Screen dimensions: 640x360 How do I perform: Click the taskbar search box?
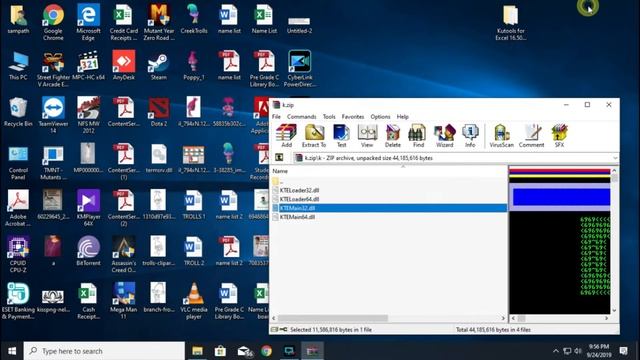coord(104,351)
